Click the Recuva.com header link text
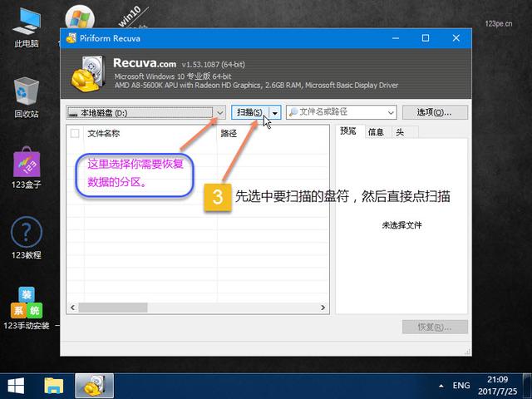 (x=145, y=63)
